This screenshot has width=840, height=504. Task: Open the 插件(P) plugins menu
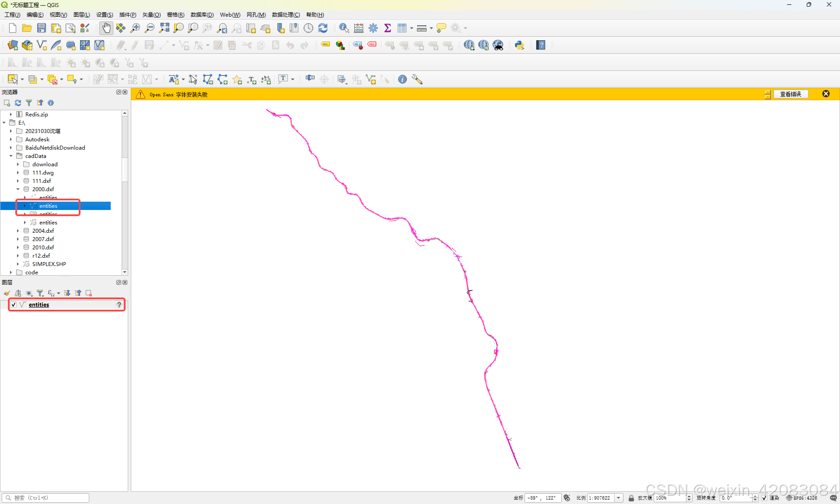click(128, 14)
